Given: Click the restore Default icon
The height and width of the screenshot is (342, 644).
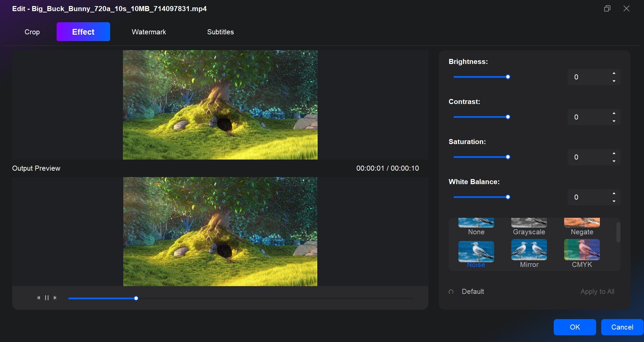Looking at the screenshot, I should click(451, 292).
